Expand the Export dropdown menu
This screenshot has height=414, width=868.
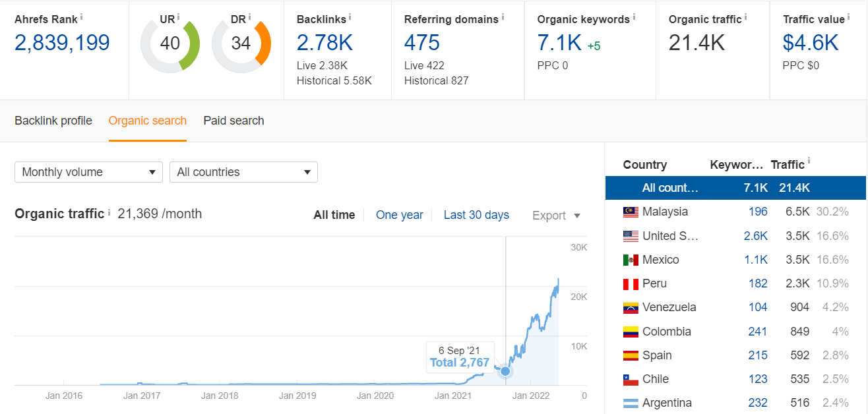[556, 216]
